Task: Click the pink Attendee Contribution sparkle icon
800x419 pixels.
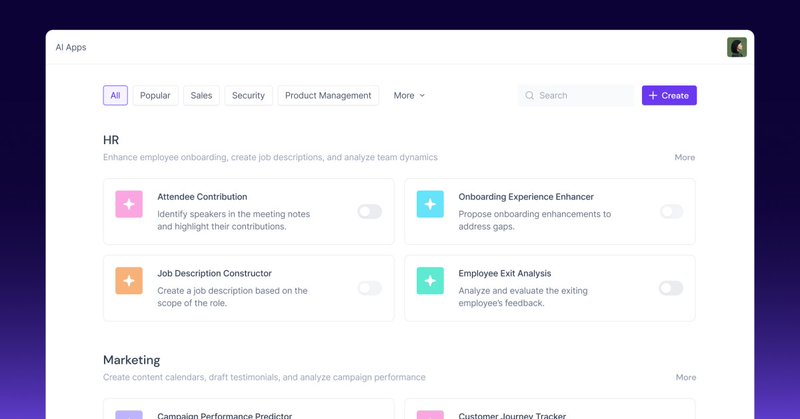Action: click(129, 204)
